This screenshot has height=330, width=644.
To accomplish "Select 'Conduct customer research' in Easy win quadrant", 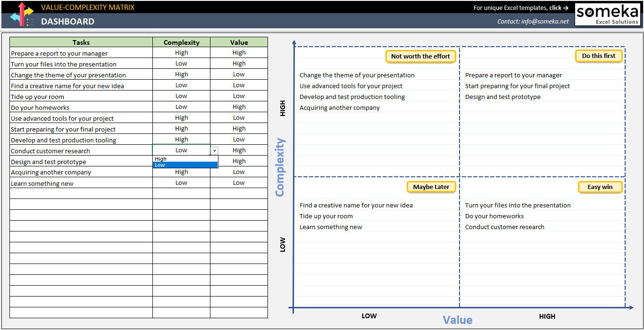I will pyautogui.click(x=505, y=227).
